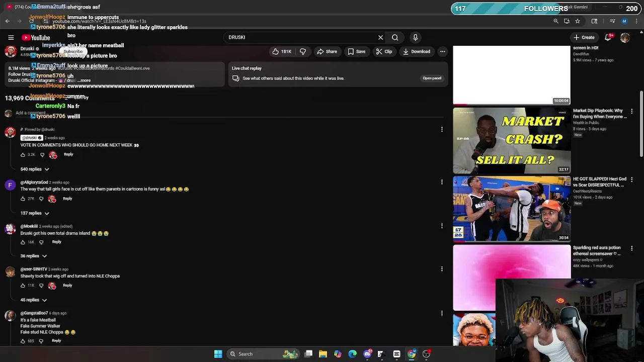Viewport: 644px width, 362px height.
Task: Like the pinned druski comment
Action: pos(23,155)
